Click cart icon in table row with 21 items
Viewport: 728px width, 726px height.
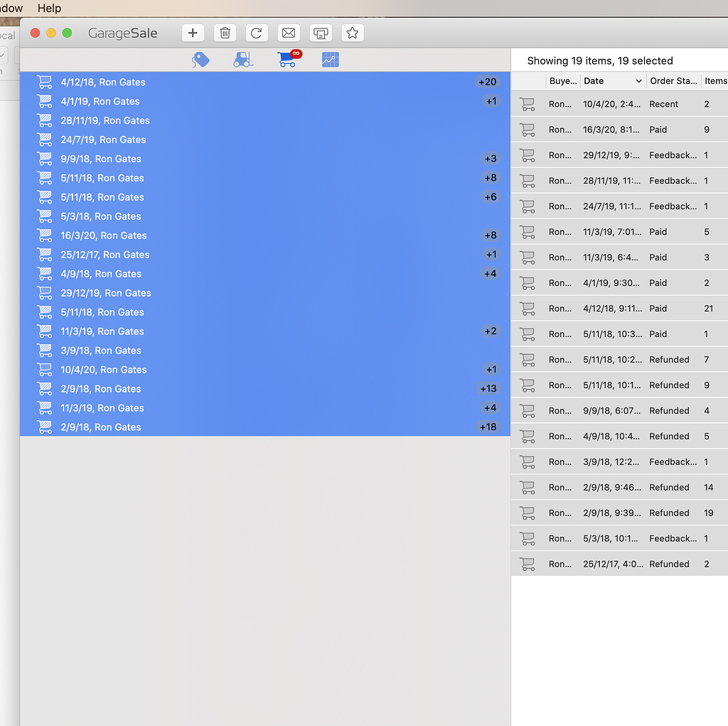[528, 309]
